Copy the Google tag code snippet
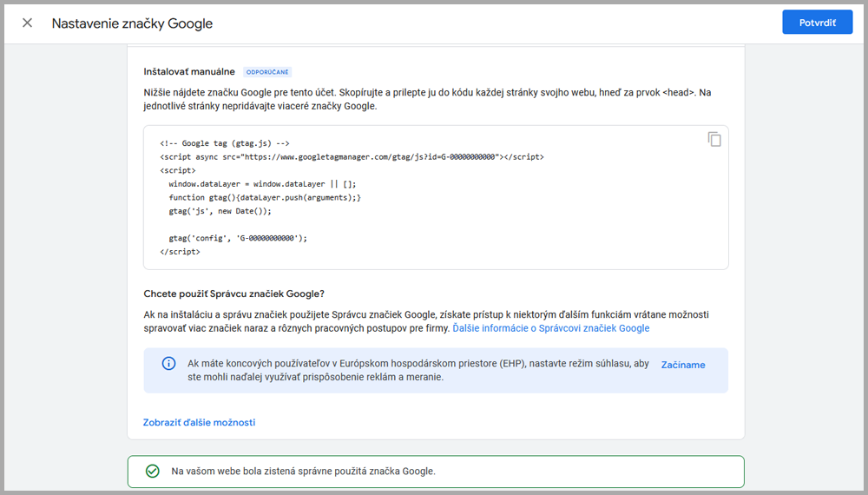Image resolution: width=868 pixels, height=495 pixels. (x=714, y=140)
